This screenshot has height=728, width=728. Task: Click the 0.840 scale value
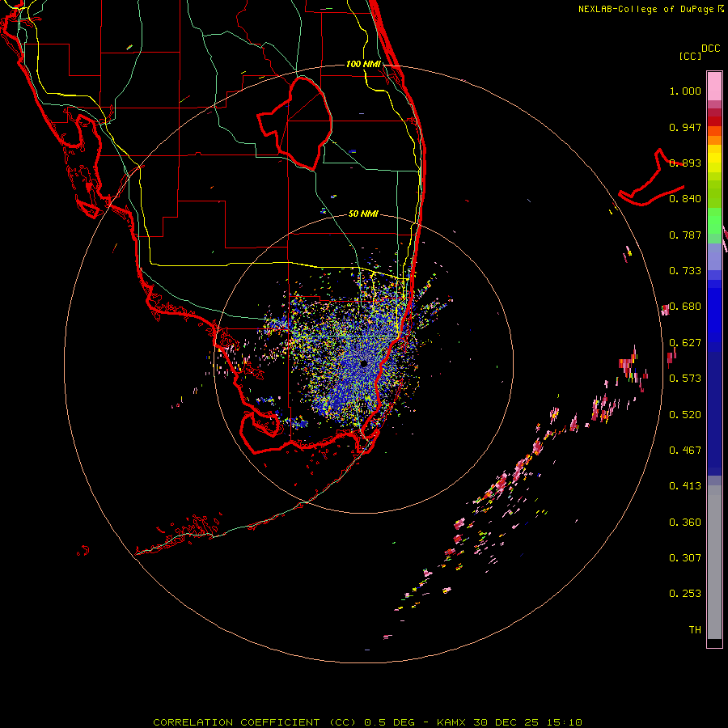point(685,199)
